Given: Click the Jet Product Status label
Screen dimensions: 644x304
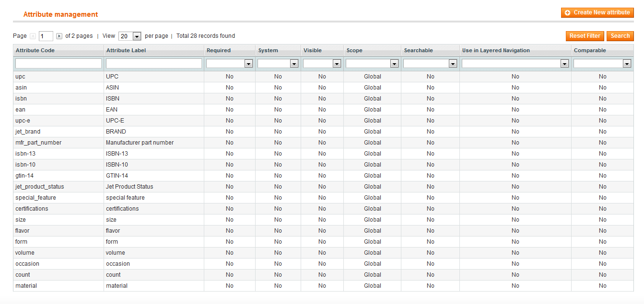Looking at the screenshot, I should click(129, 187).
